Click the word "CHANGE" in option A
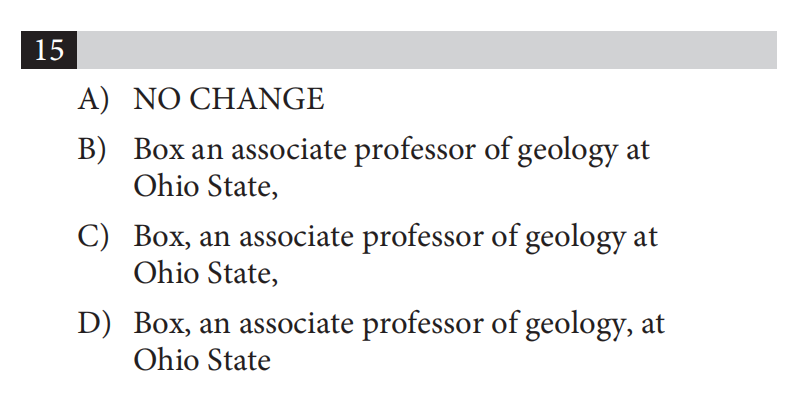The height and width of the screenshot is (412, 812). tap(257, 99)
